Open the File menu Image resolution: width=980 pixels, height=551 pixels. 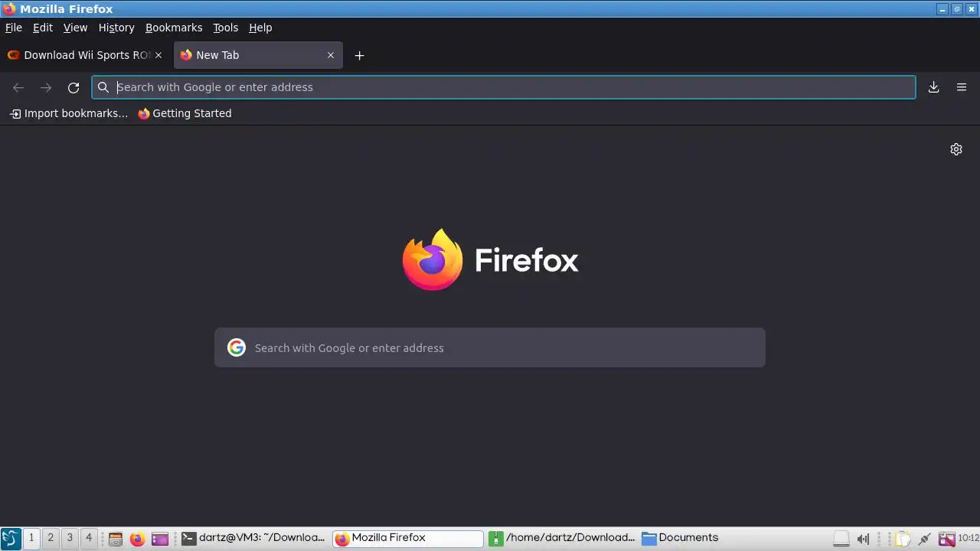click(14, 28)
